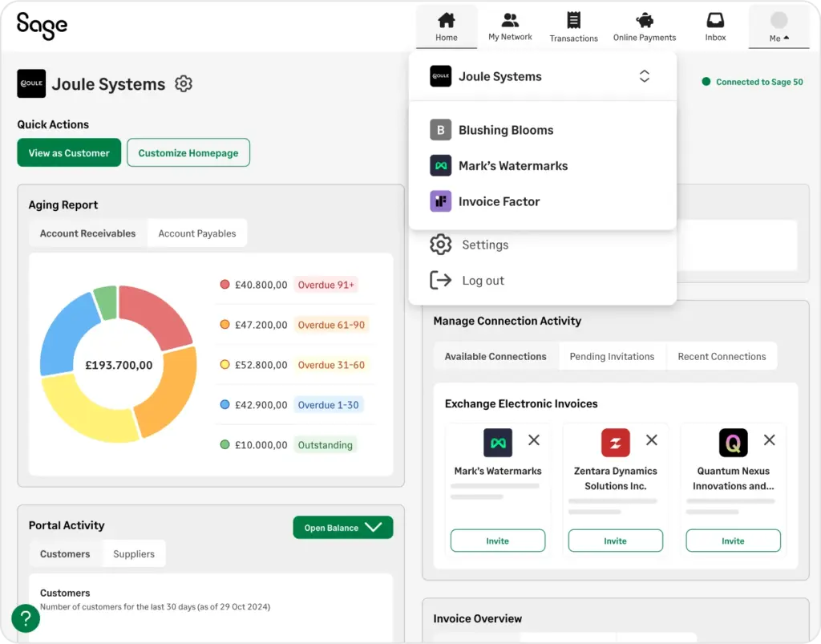Go to My Network icon

[510, 21]
